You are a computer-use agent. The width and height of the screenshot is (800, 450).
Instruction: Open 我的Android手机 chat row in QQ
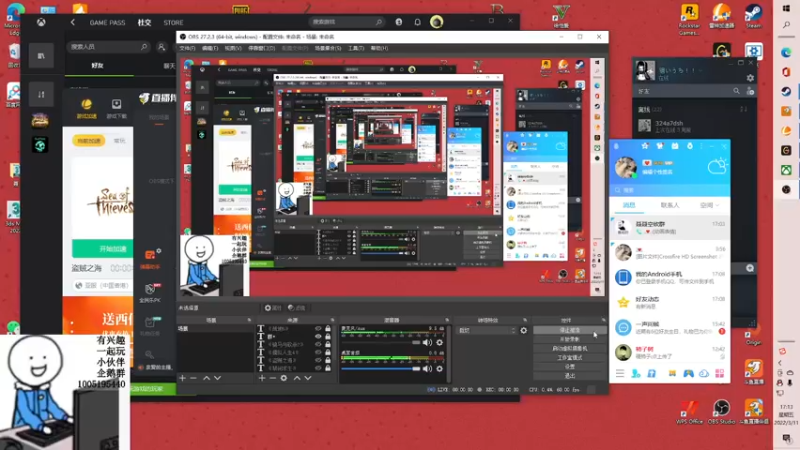tap(669, 278)
